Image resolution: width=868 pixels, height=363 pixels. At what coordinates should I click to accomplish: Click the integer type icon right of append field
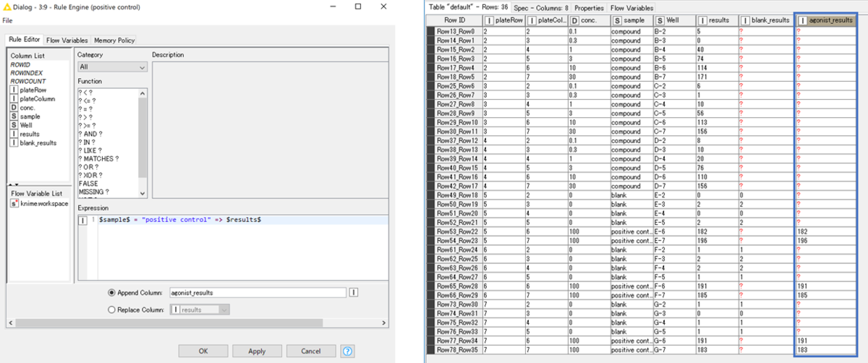[354, 293]
